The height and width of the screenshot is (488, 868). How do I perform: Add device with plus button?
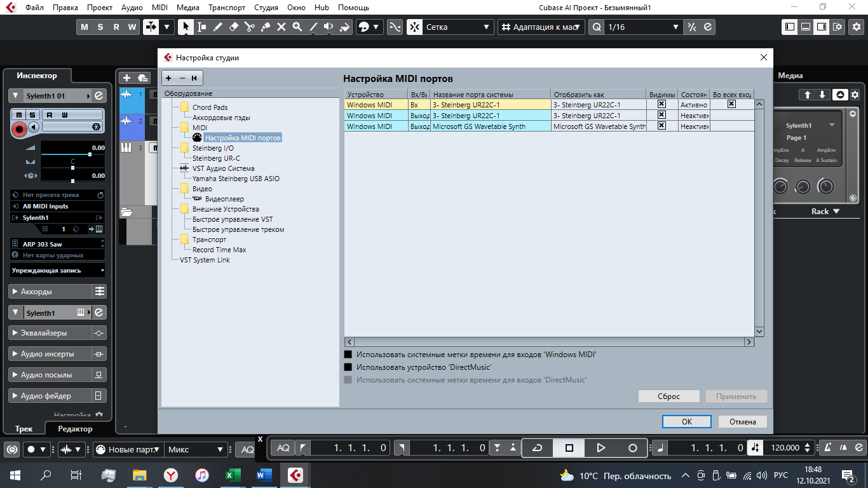pyautogui.click(x=168, y=78)
